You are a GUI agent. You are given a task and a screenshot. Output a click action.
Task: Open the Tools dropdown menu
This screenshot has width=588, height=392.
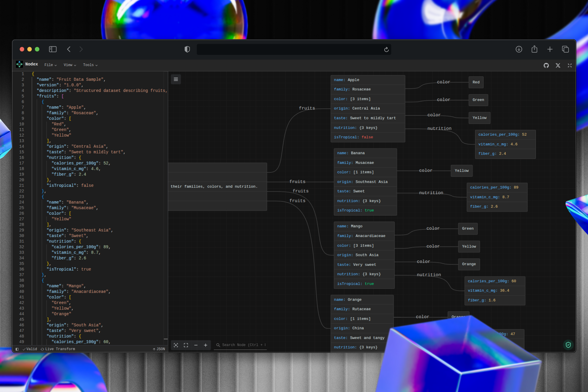[x=90, y=65]
